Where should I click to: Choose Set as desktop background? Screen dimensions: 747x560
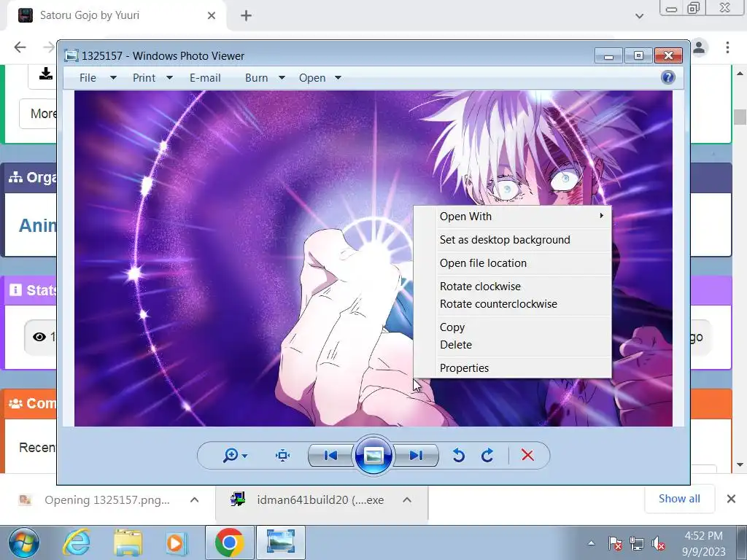click(513, 239)
